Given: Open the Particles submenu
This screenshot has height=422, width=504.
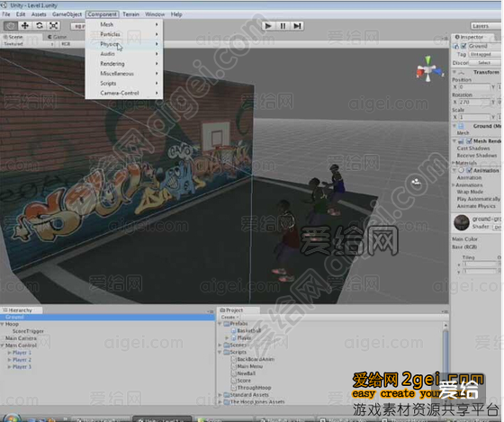Looking at the screenshot, I should (124, 34).
